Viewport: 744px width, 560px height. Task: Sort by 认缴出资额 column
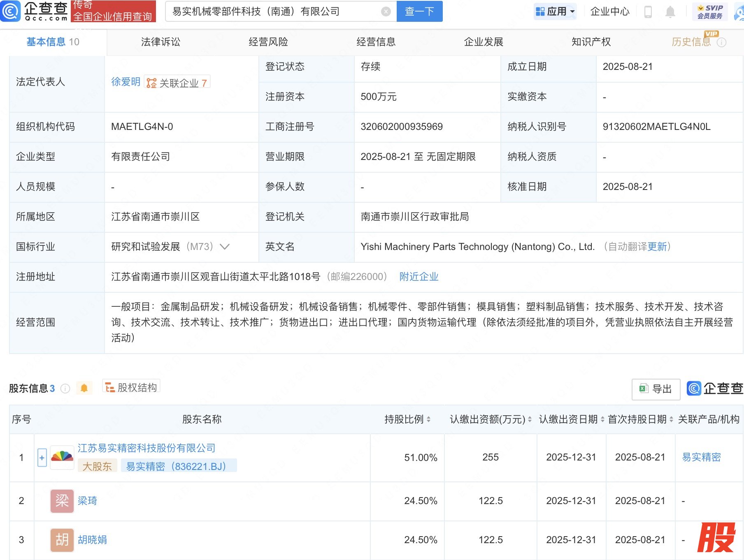530,419
